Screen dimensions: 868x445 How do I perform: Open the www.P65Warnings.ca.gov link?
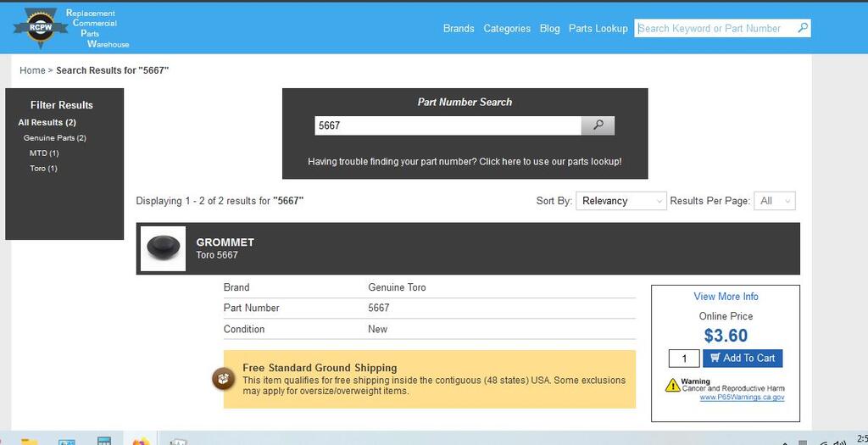pos(742,398)
